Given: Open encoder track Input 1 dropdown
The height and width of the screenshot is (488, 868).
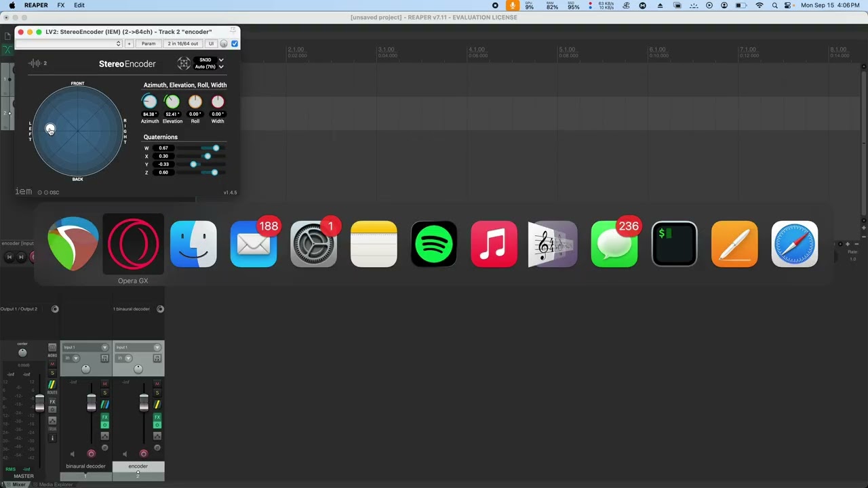Looking at the screenshot, I should [138, 348].
